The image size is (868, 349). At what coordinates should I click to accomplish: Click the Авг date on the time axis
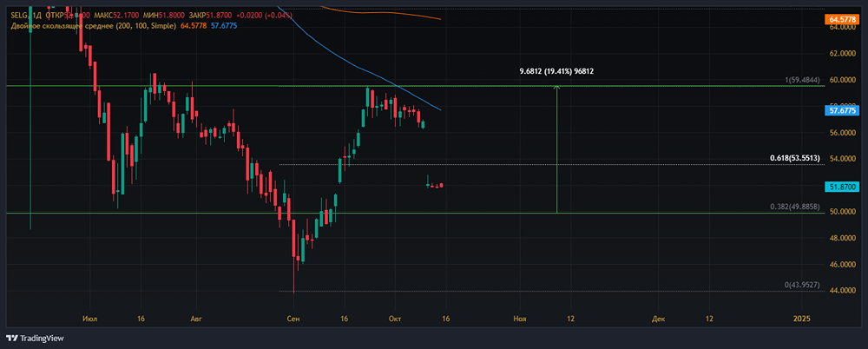[x=195, y=319]
